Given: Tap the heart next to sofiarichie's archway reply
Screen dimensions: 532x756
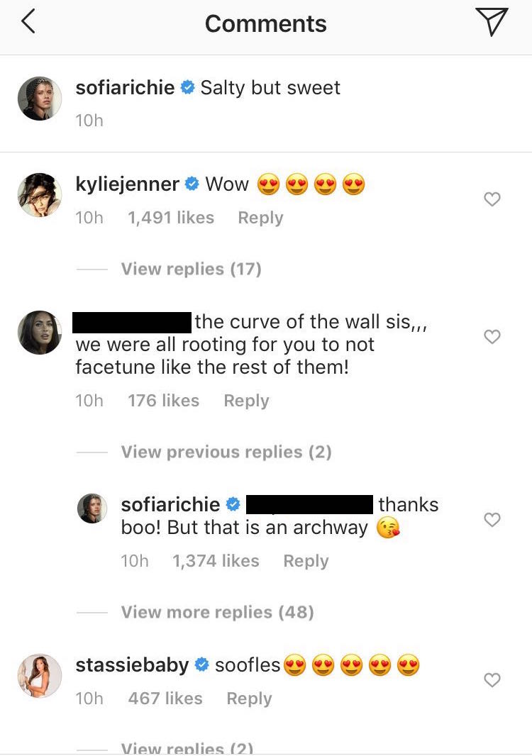Looking at the screenshot, I should [492, 520].
